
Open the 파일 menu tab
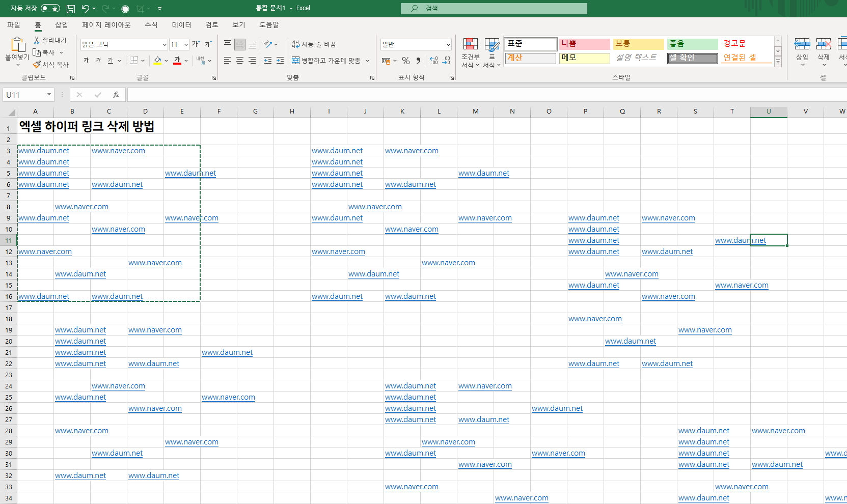pyautogui.click(x=14, y=25)
